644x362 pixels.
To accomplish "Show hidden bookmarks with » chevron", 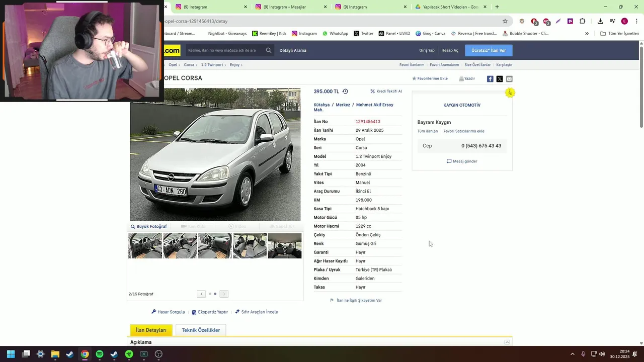I will coord(587,34).
